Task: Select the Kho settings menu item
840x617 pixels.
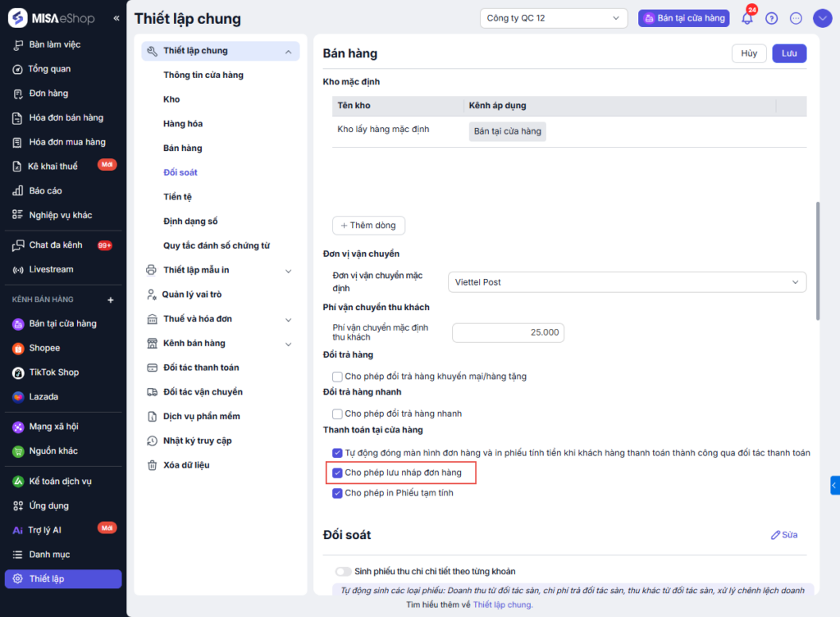Action: click(171, 99)
